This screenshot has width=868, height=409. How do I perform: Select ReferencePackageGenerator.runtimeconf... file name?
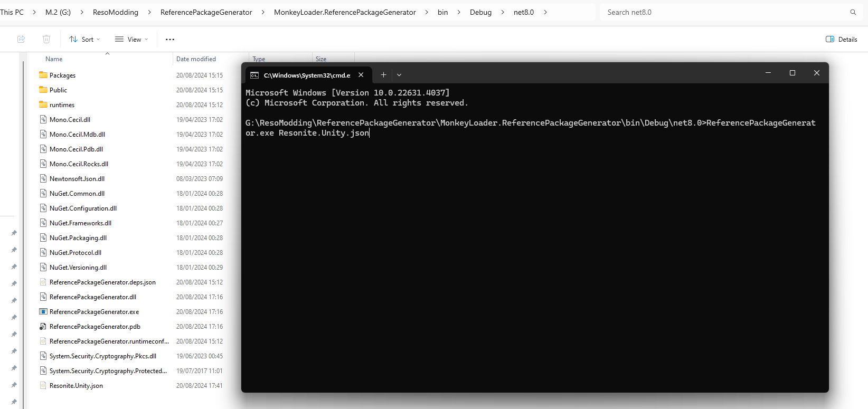tap(109, 341)
